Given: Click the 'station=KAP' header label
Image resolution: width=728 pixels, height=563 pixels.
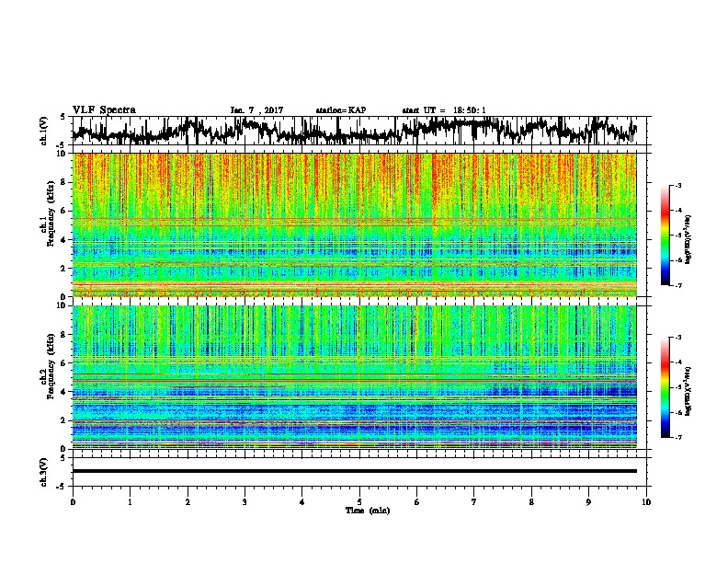Looking at the screenshot, I should (341, 110).
